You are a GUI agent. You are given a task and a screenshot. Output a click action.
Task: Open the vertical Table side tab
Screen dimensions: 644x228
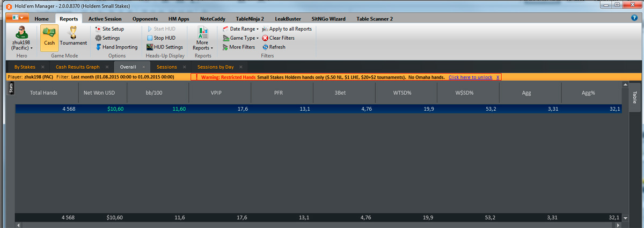pyautogui.click(x=634, y=97)
